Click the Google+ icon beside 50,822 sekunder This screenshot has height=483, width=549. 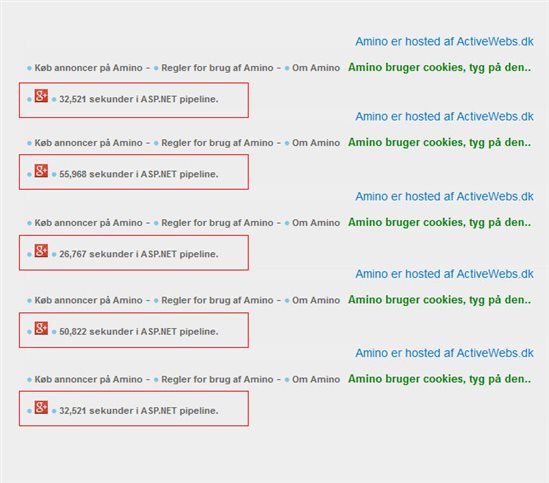41,328
